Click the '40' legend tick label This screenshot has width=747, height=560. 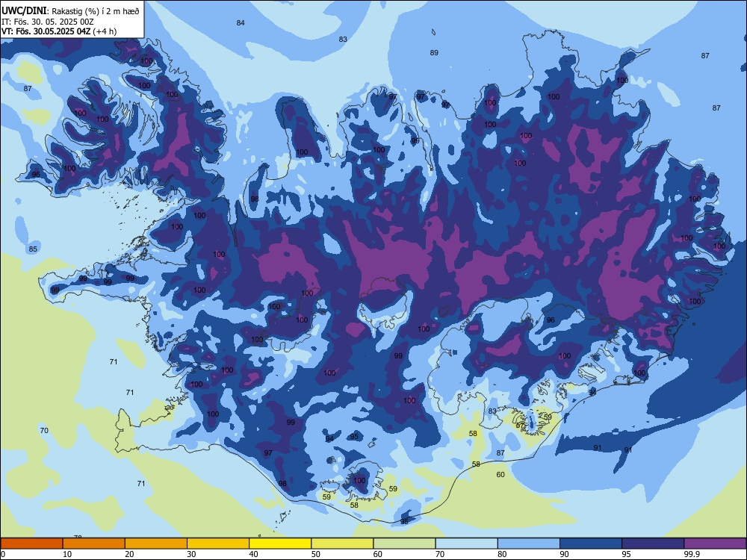point(253,554)
